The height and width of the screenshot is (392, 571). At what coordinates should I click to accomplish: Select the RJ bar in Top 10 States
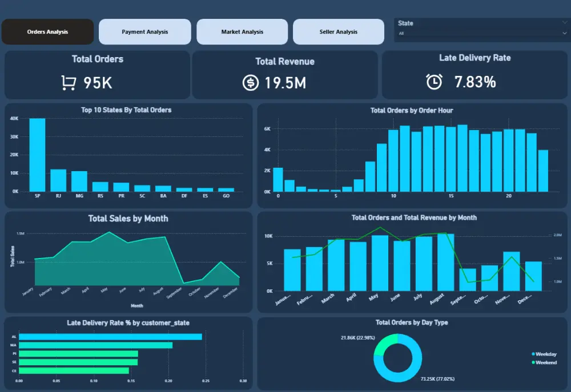pos(58,180)
